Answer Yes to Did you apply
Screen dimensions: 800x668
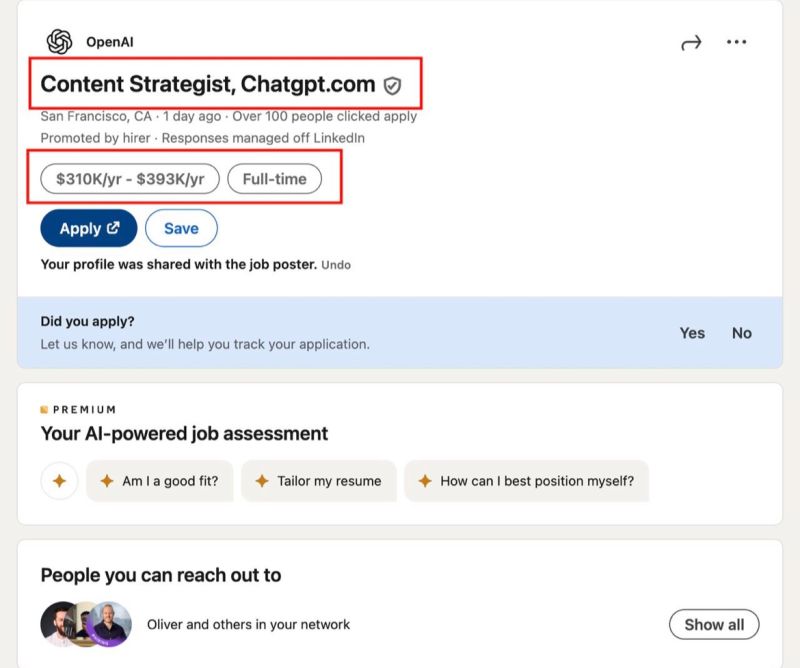692,333
